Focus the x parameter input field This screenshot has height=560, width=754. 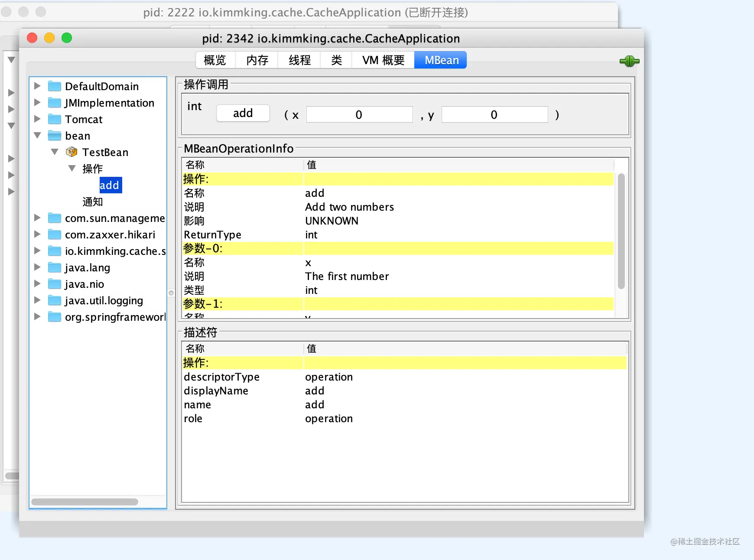point(359,115)
